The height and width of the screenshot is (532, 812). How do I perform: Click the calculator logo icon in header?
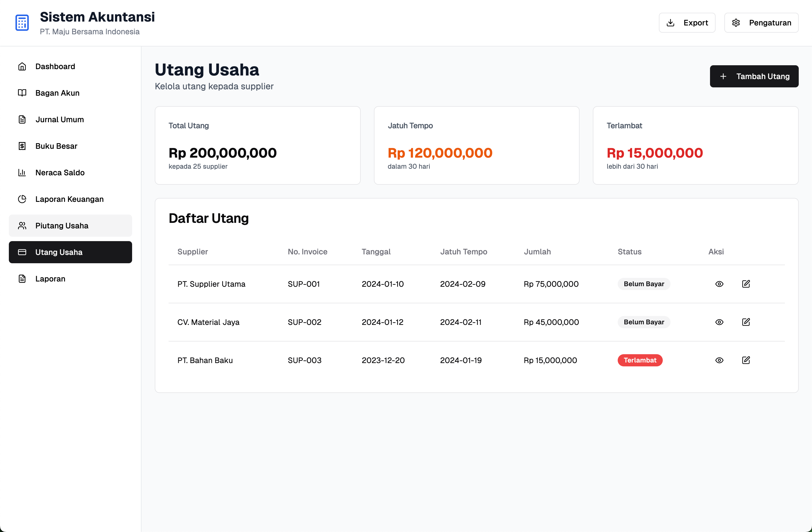click(22, 23)
